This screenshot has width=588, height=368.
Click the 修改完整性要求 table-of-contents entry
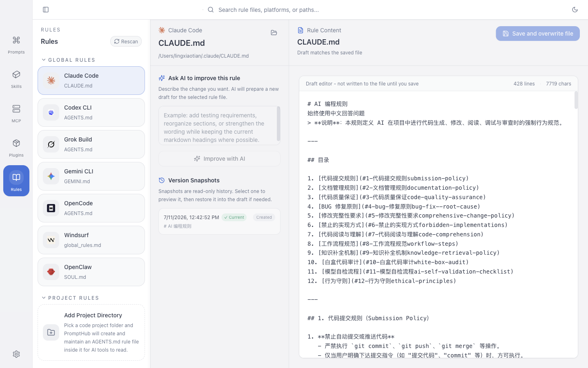click(x=411, y=215)
